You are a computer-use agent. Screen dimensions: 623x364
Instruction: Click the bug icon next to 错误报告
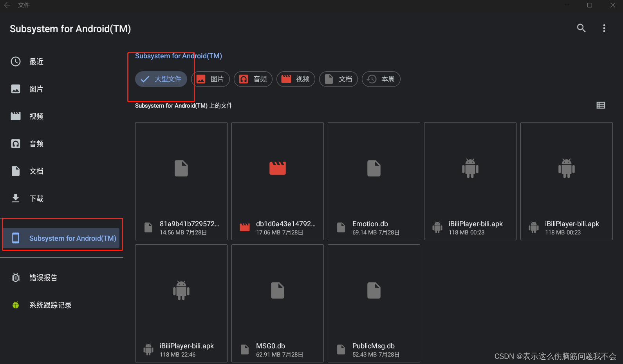[16, 278]
